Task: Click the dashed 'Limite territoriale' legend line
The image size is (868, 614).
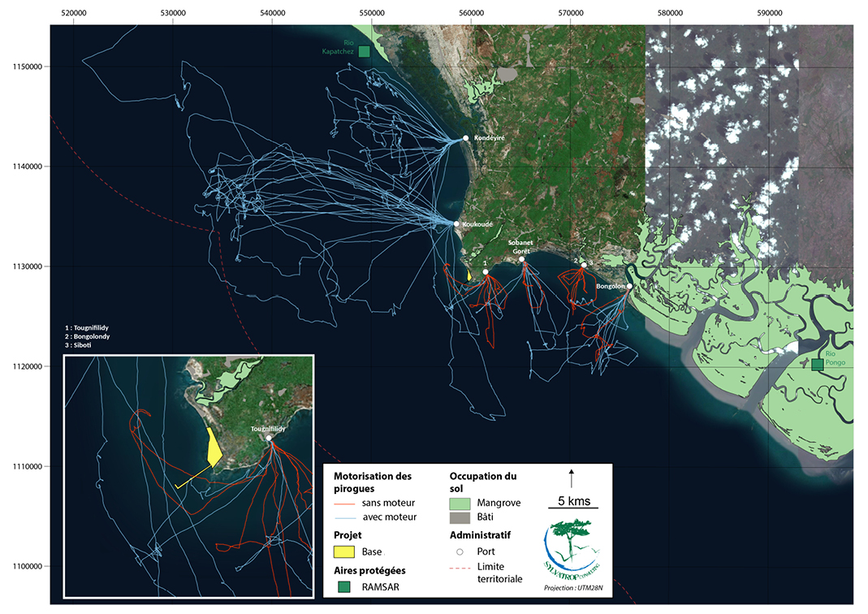Action: tap(460, 566)
